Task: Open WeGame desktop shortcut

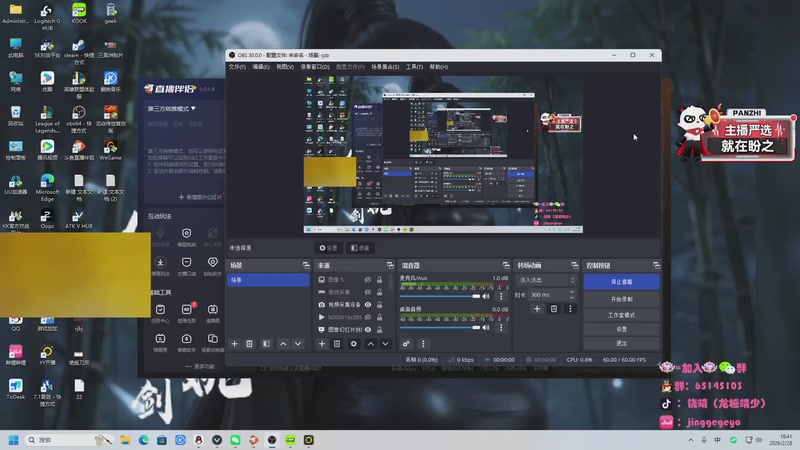Action: pos(110,150)
